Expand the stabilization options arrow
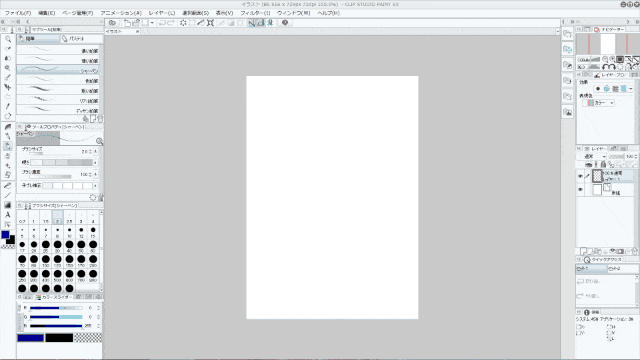 [96, 186]
